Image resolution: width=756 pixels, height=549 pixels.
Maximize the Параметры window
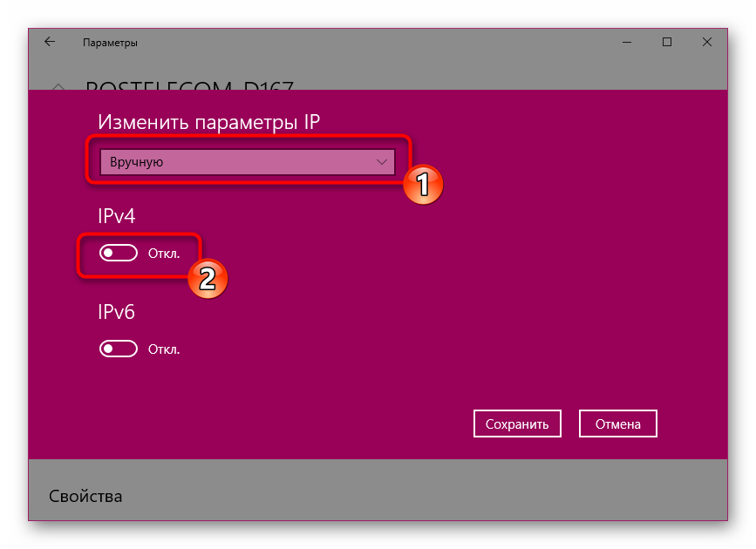667,43
